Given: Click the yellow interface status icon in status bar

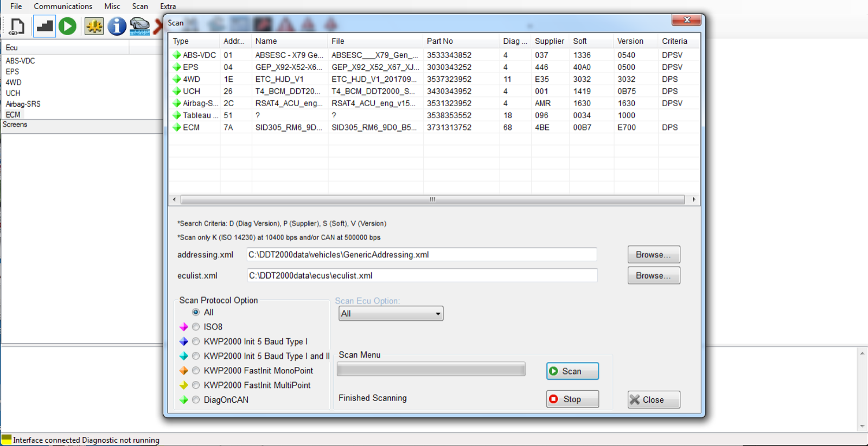Looking at the screenshot, I should (7, 439).
